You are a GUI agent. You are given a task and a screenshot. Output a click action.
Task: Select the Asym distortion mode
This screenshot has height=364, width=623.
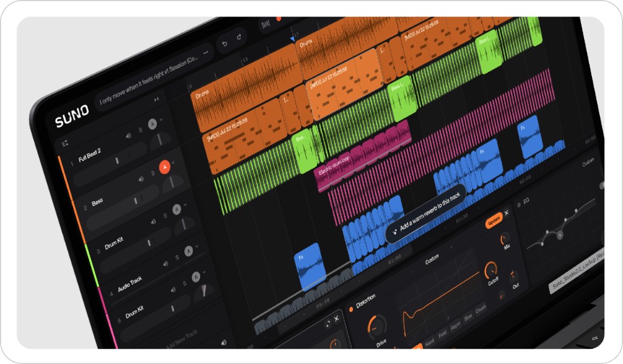[455, 326]
